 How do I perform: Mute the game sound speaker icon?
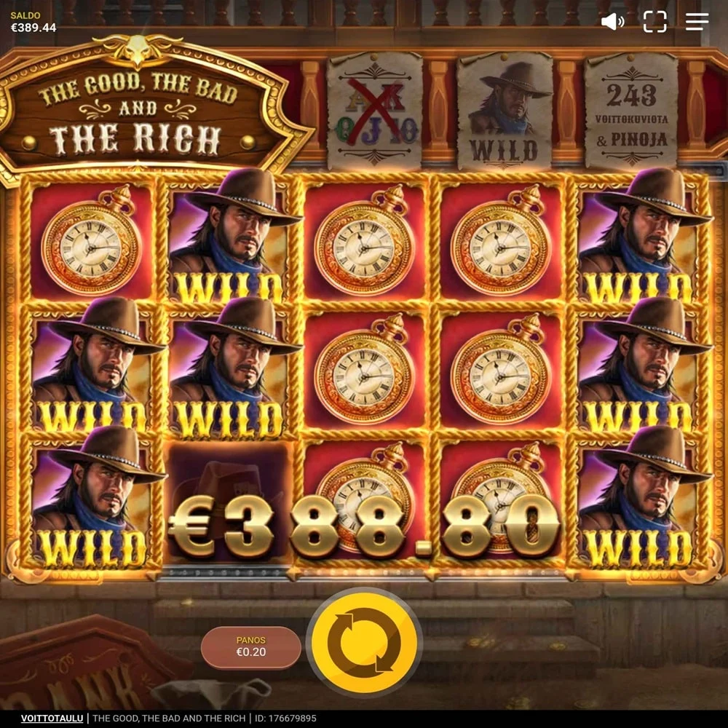pos(612,21)
